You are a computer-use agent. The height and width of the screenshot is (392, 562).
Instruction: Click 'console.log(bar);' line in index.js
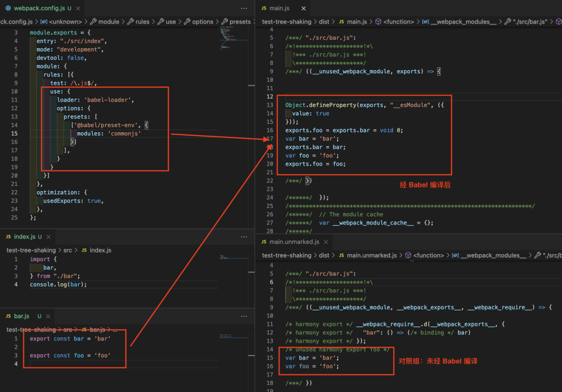(58, 284)
